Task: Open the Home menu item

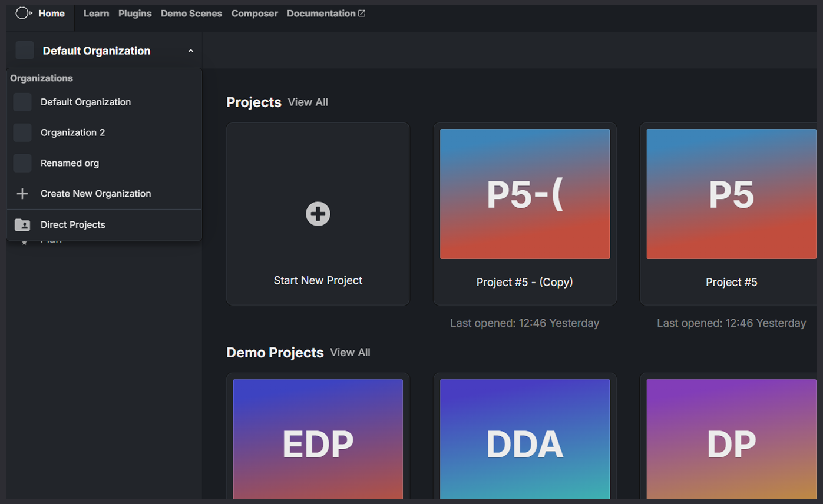Action: [x=51, y=13]
